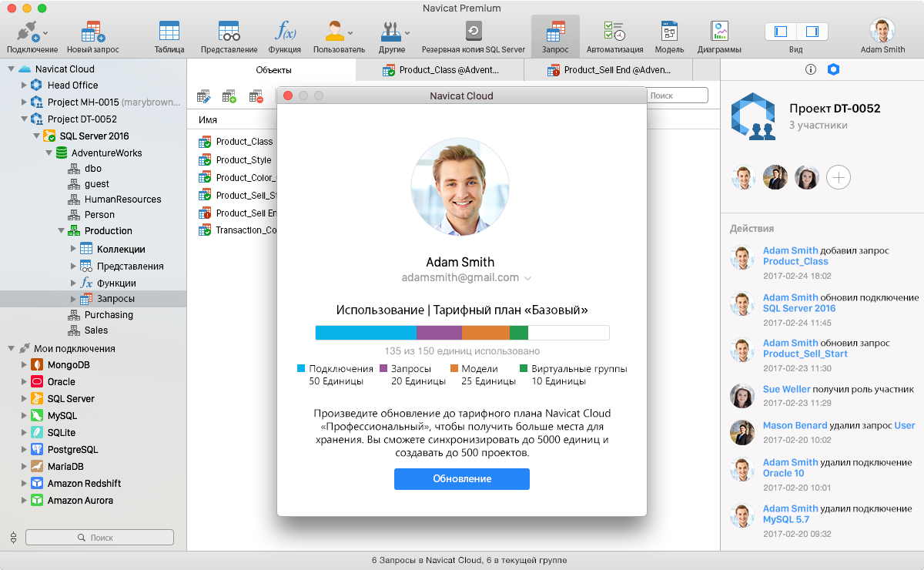Open Резервная копия SQL Server

point(473,32)
